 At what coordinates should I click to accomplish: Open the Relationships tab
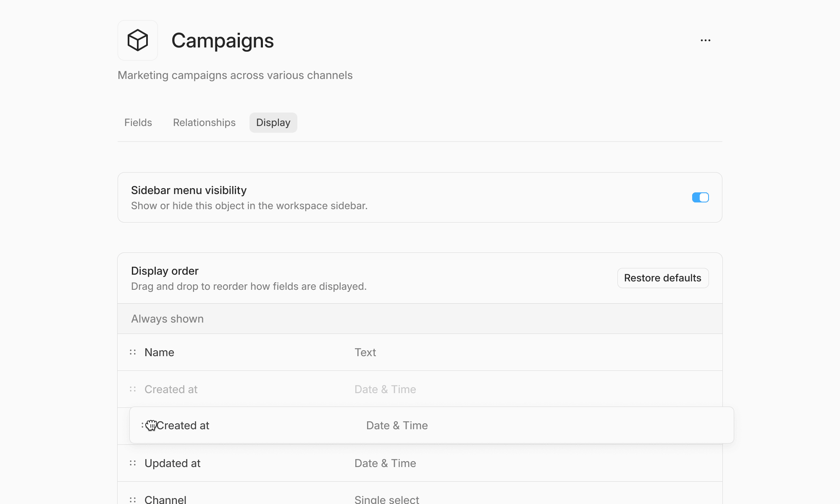204,123
